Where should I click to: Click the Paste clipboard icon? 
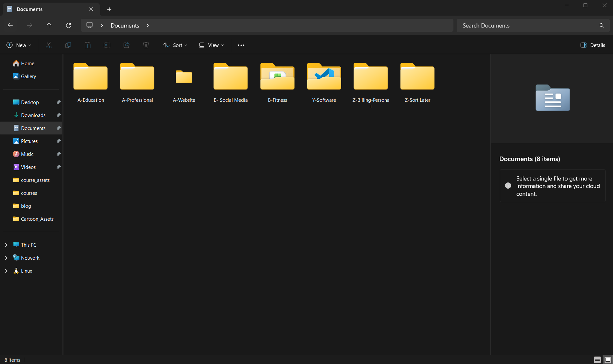click(88, 45)
